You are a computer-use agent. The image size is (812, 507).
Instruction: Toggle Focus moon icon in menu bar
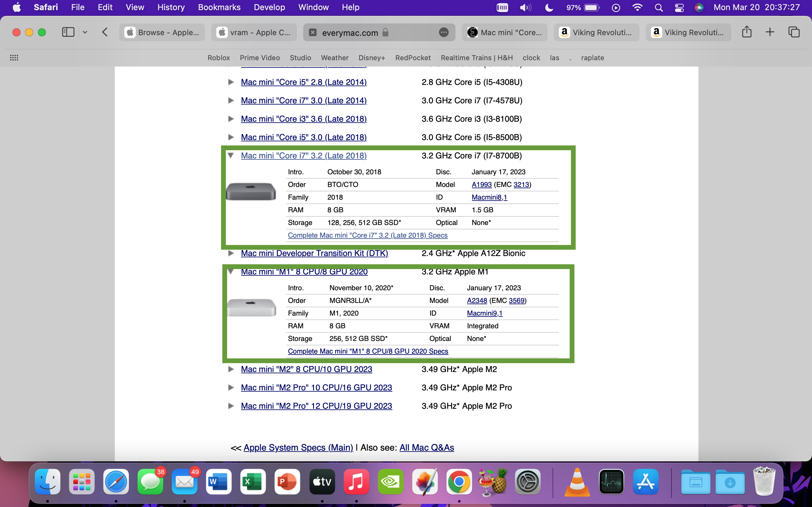click(549, 7)
